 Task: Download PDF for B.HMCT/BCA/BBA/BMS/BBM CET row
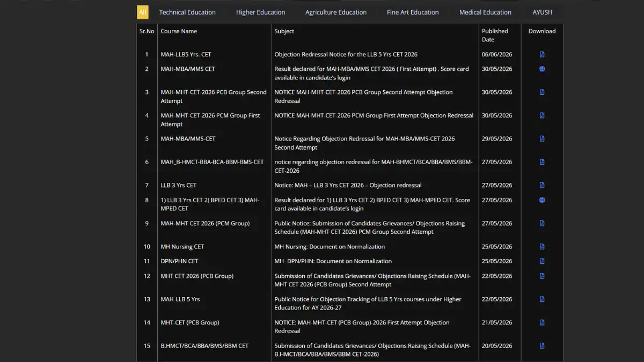tap(542, 346)
